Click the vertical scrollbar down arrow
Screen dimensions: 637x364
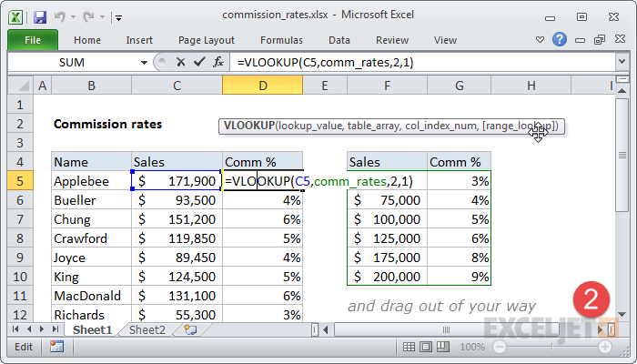(x=622, y=314)
